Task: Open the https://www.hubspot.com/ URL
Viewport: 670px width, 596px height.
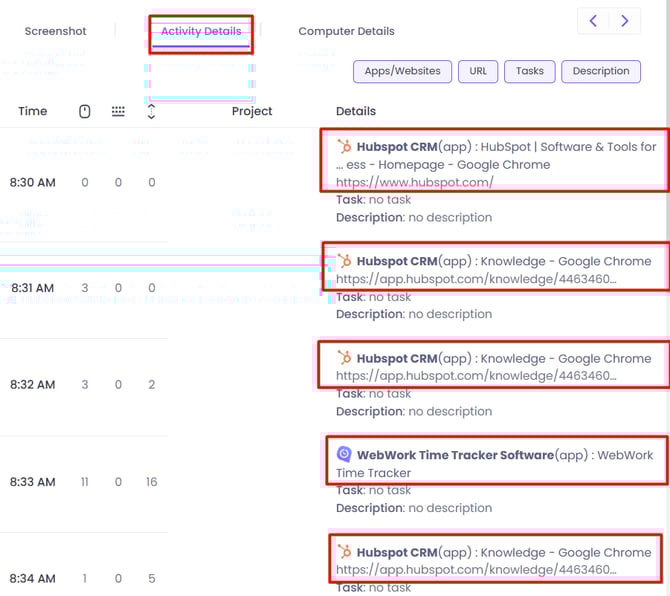Action: 414,182
